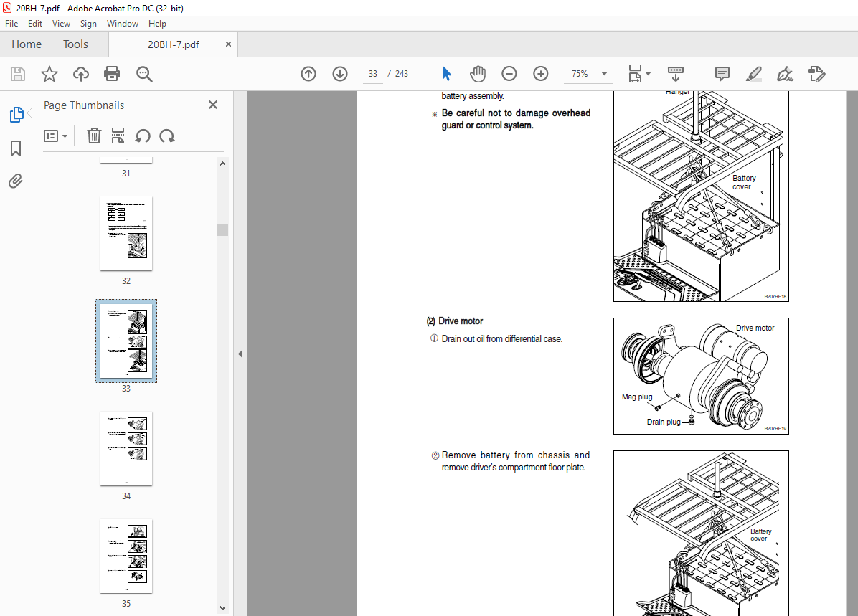Select page 34 thumbnail

(x=126, y=449)
